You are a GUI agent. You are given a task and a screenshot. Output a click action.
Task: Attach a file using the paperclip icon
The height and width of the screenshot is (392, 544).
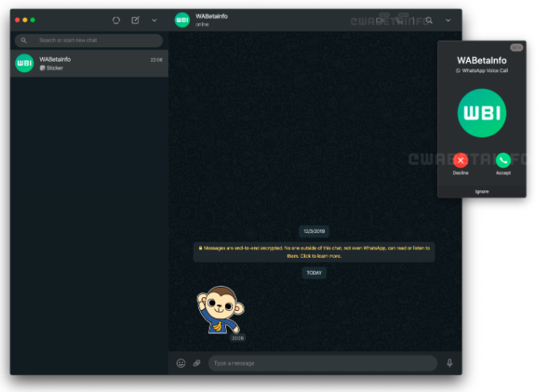pos(197,363)
